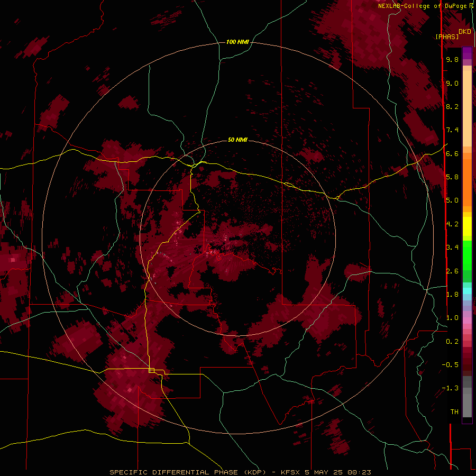Click the 2.6 value on color scale

point(452,271)
